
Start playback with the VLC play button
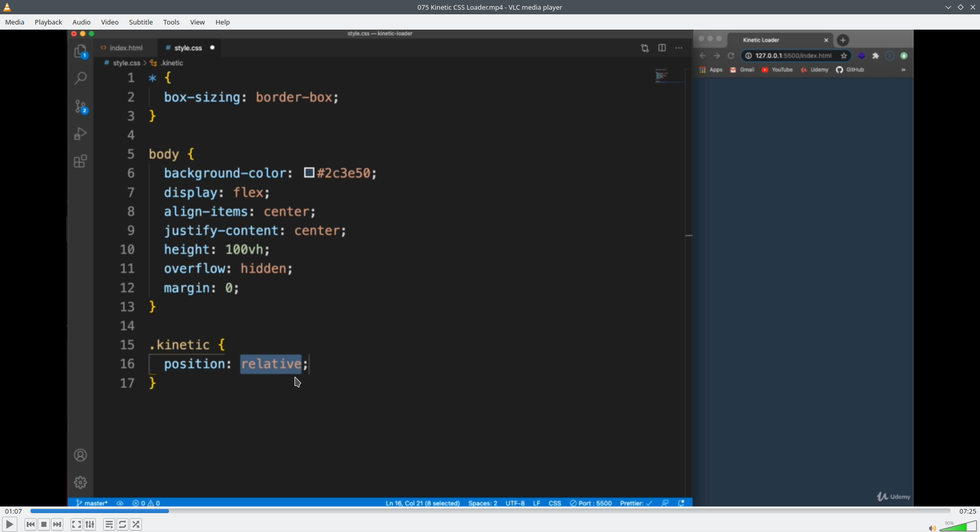coord(9,524)
